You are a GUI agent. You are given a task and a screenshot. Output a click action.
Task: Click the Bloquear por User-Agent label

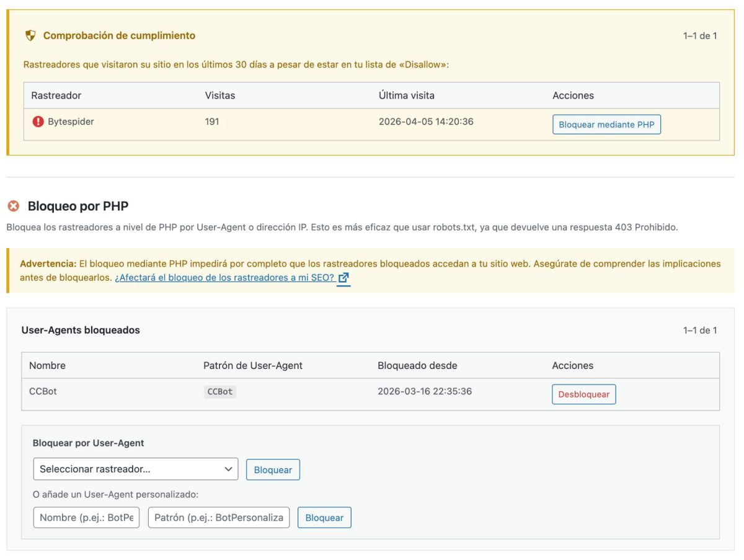click(88, 443)
